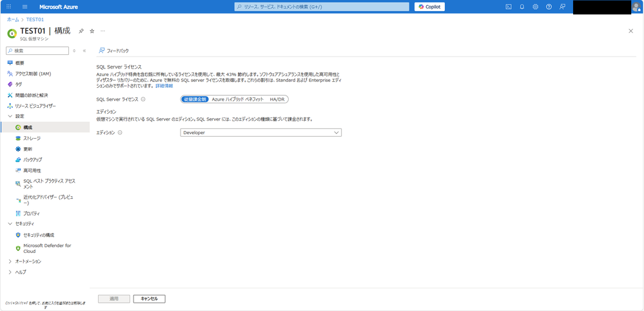The width and height of the screenshot is (644, 311).
Task: Go to ホーム breadcrumb link
Action: (x=13, y=19)
